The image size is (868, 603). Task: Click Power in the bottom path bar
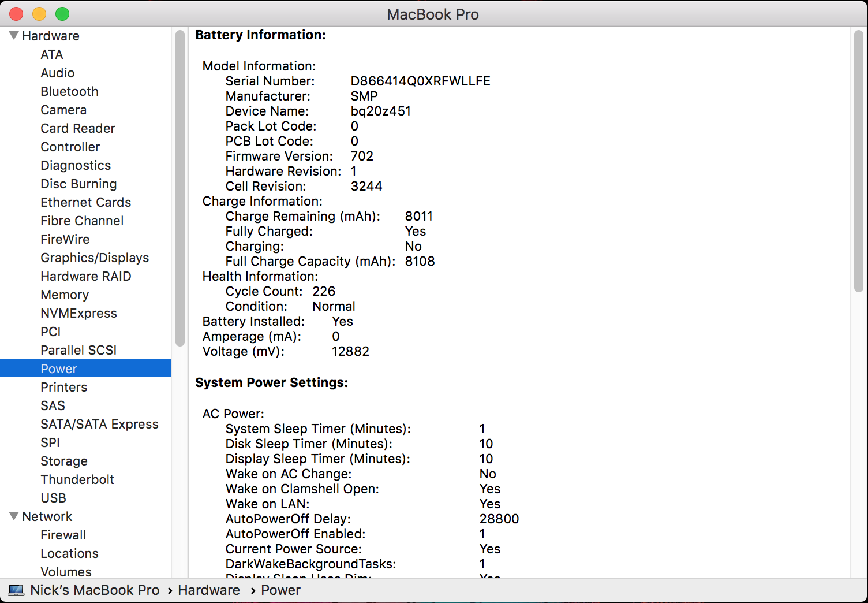(280, 590)
